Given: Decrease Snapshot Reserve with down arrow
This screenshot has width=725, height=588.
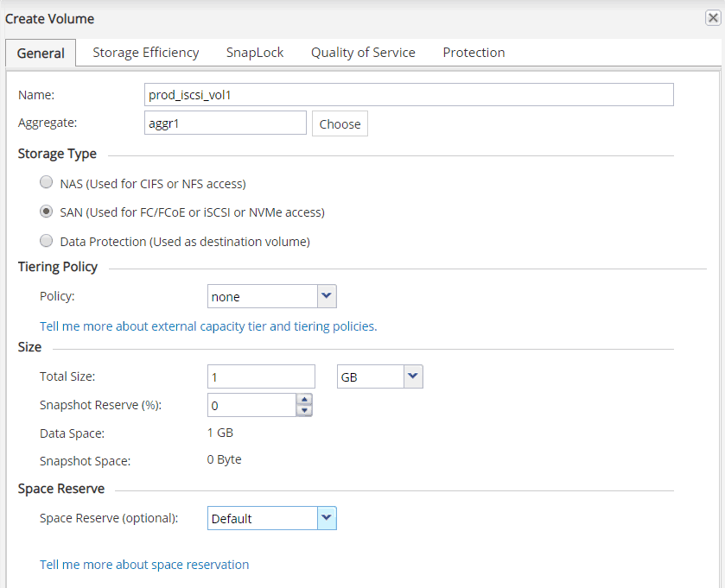Looking at the screenshot, I should coord(303,411).
